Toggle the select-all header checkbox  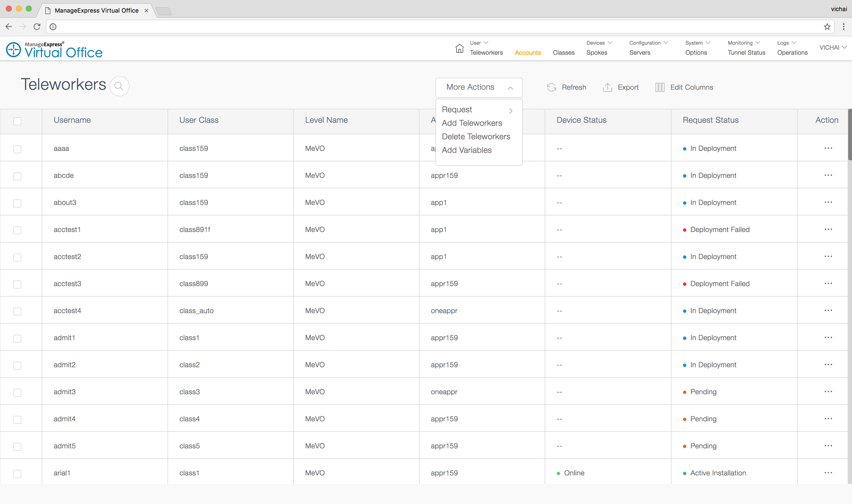point(17,121)
